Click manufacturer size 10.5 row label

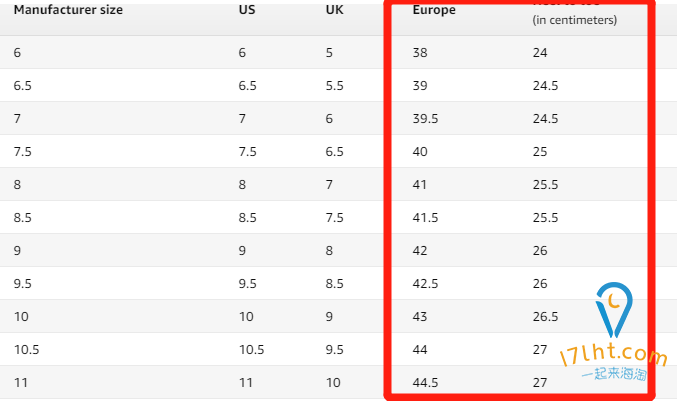[26, 349]
